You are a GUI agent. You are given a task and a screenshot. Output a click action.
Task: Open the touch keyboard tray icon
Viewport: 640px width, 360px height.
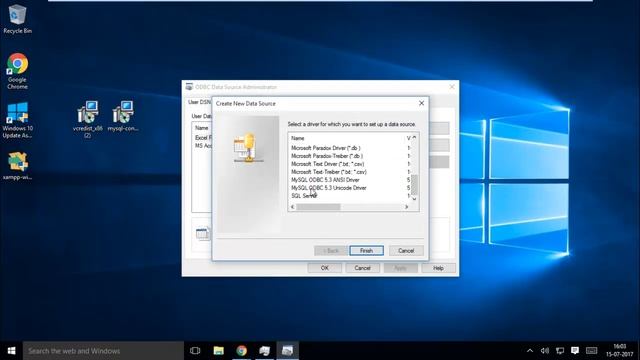pos(591,351)
